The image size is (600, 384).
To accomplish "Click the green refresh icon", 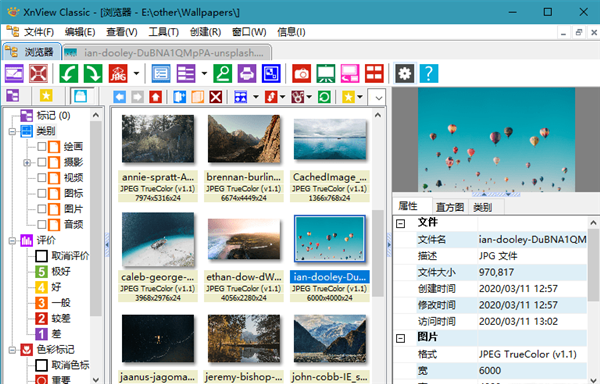I will point(324,97).
